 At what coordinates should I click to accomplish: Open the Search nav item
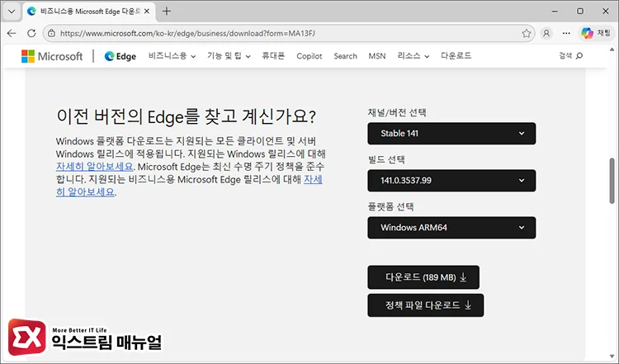[345, 56]
